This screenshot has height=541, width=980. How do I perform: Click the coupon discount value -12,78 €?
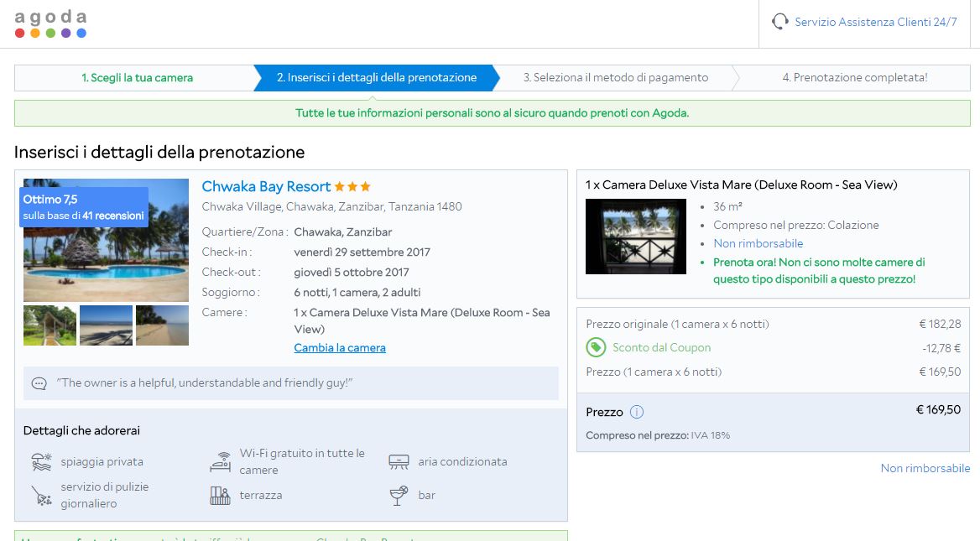pos(941,348)
